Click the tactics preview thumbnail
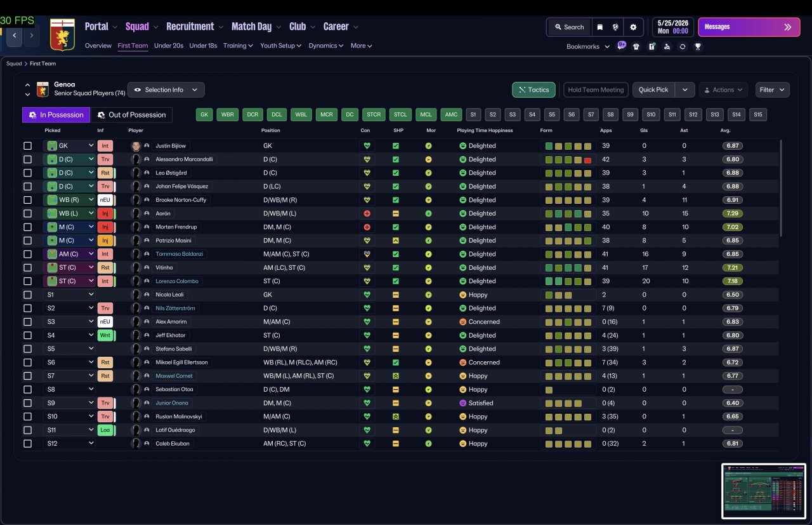This screenshot has height=525, width=812. coord(763,491)
